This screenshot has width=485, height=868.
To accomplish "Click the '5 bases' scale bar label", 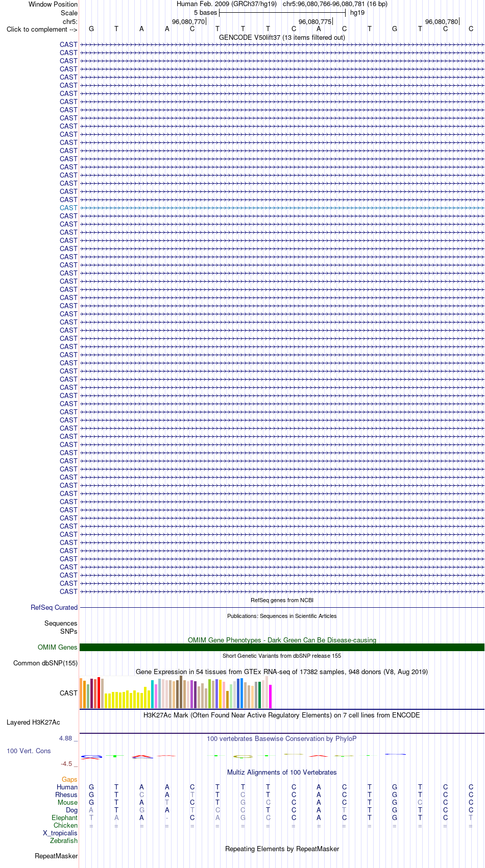I will coord(205,12).
